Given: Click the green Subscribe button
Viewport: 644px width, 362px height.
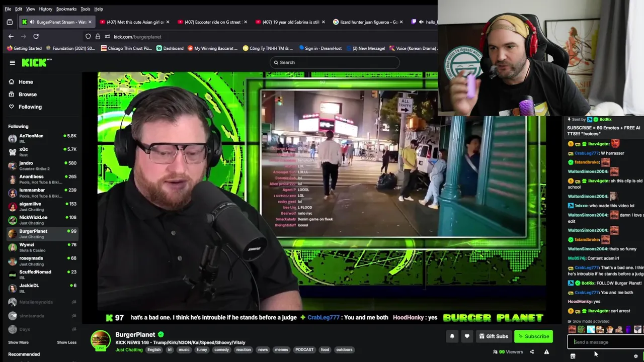Looking at the screenshot, I should click(x=533, y=336).
